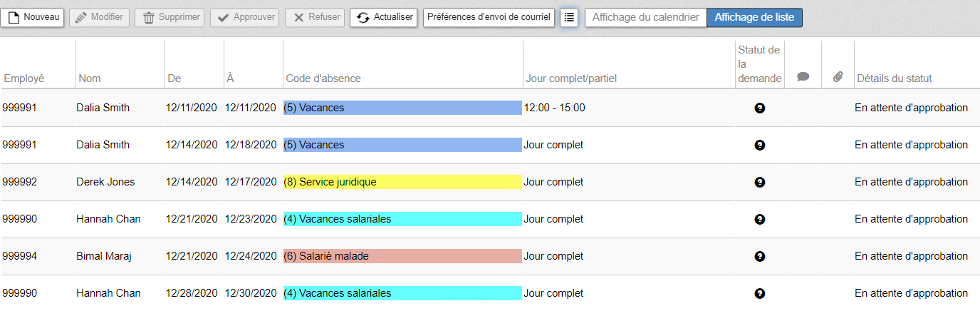Image resolution: width=980 pixels, height=311 pixels.
Task: Click pending status icon for Bimal Maraj
Action: pyautogui.click(x=759, y=257)
